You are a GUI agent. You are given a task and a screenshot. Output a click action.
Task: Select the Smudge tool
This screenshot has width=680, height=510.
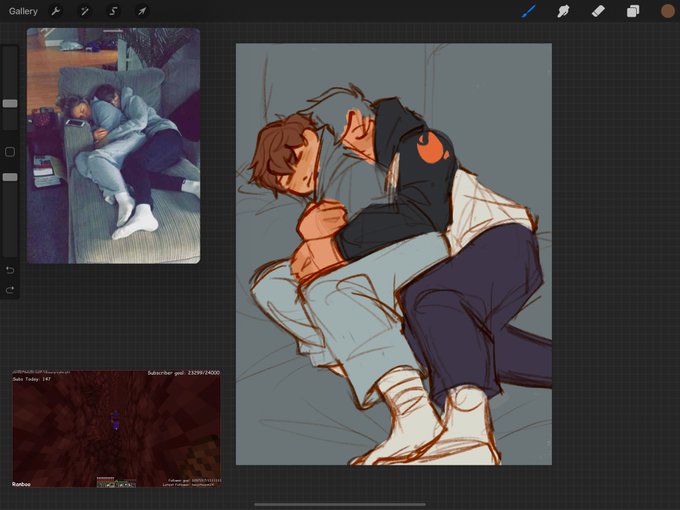563,11
